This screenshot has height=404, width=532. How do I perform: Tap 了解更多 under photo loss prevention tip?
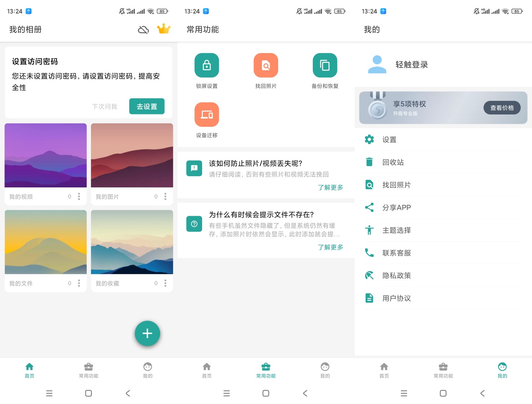[x=330, y=187]
